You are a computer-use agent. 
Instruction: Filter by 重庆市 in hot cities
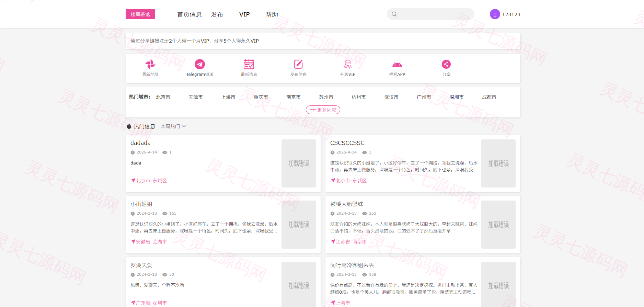(261, 97)
